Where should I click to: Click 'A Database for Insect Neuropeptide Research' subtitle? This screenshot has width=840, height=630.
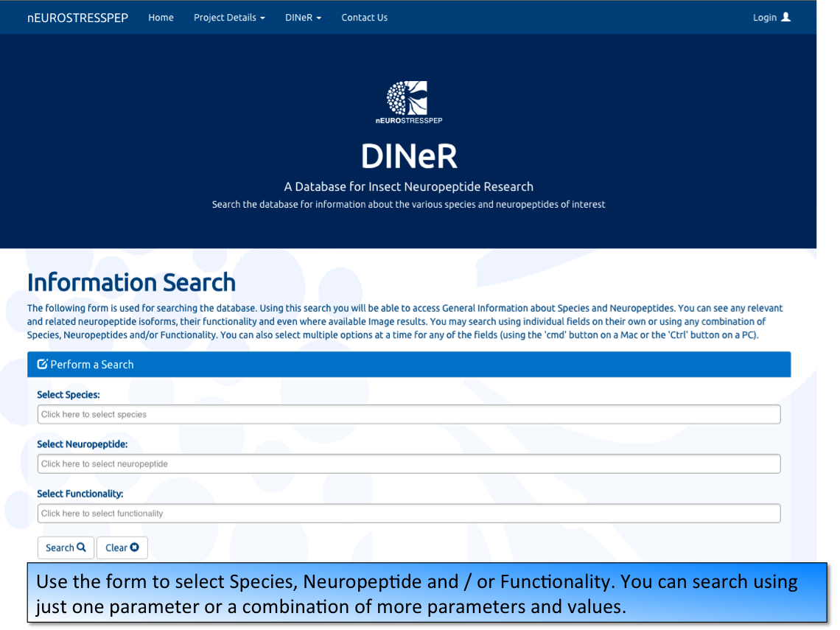pos(409,186)
